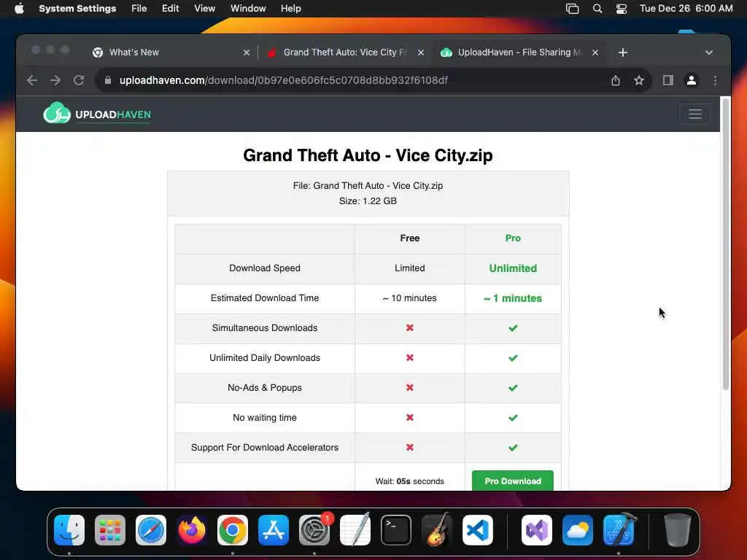The height and width of the screenshot is (560, 747).
Task: Click the padlock site info icon
Action: 108,80
